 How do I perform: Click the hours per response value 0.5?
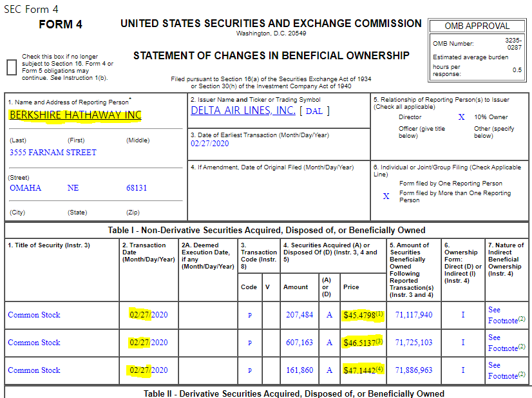[x=517, y=70]
